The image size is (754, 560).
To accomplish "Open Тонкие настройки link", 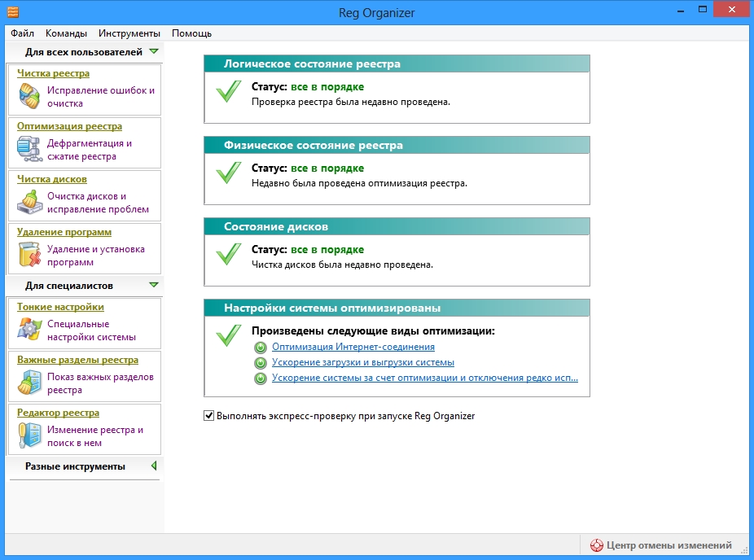I will (60, 307).
